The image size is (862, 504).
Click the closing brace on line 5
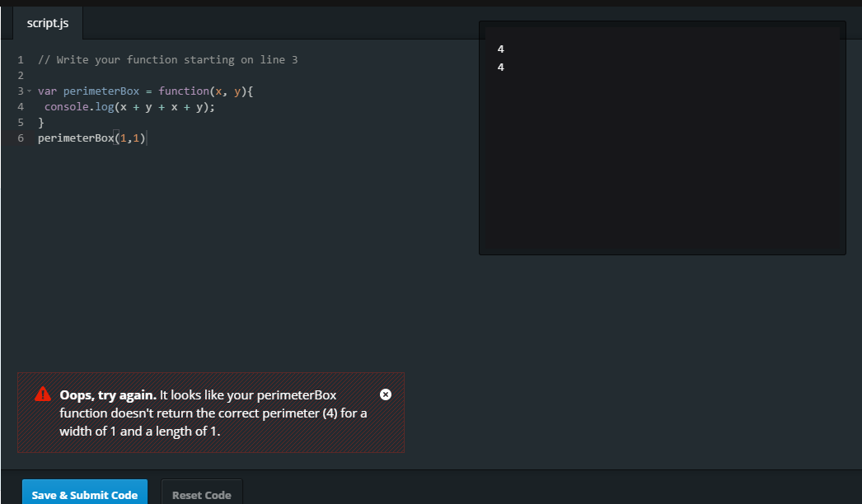41,123
